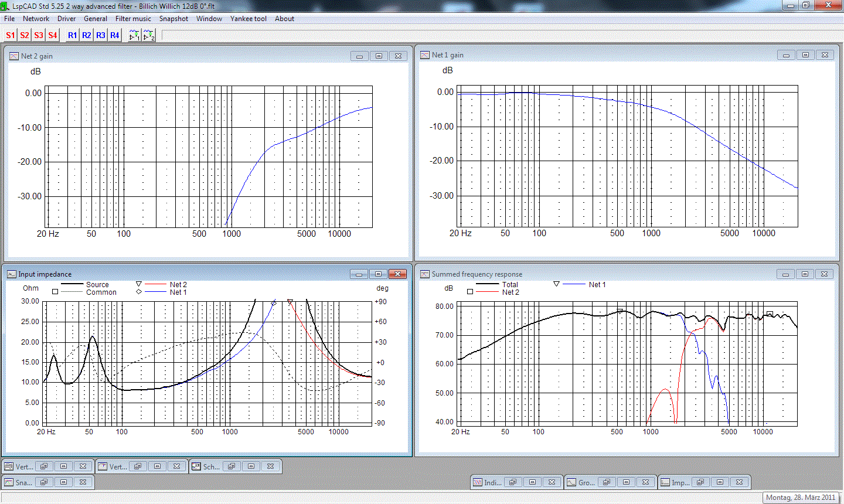The image size is (844, 504).
Task: Click the Summed frequency response window icon
Action: coord(425,274)
